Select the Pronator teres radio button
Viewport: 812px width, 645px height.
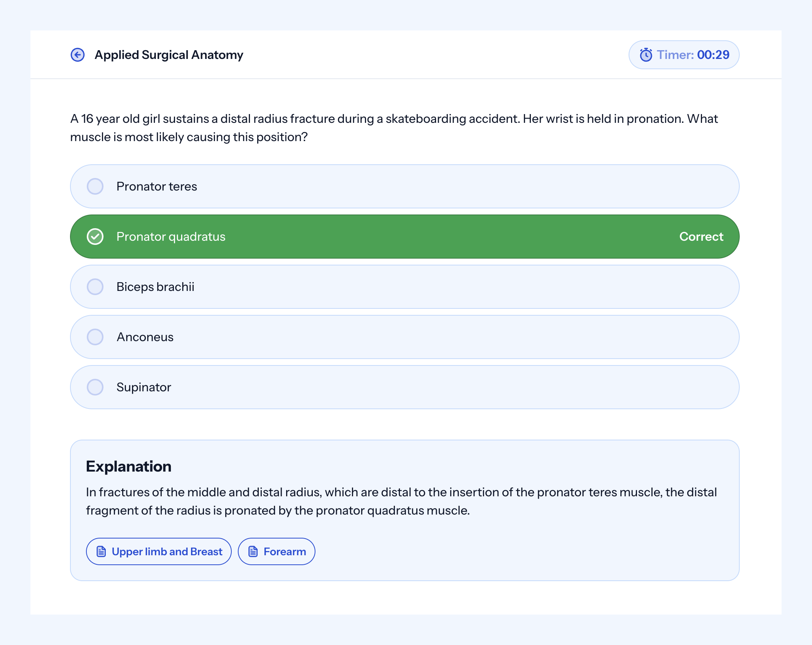click(95, 186)
